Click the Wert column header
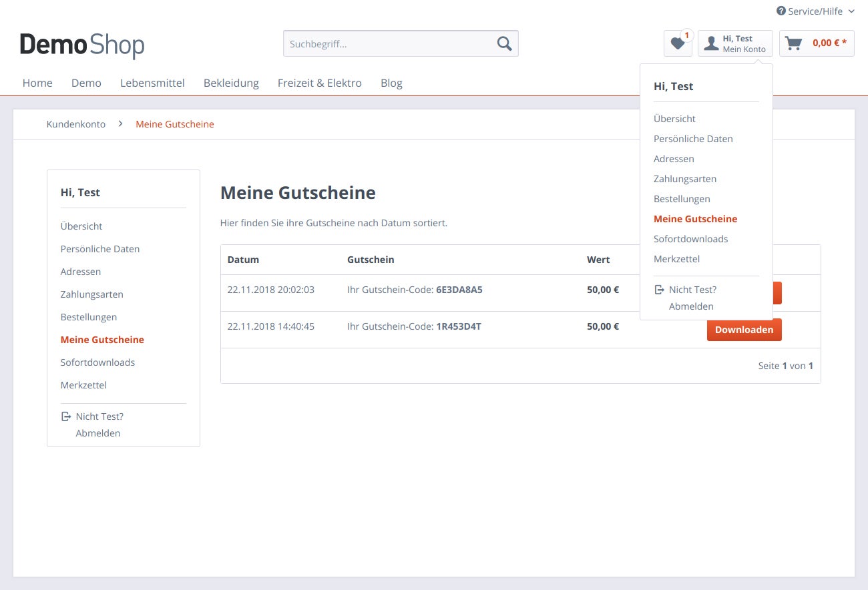 coord(598,260)
